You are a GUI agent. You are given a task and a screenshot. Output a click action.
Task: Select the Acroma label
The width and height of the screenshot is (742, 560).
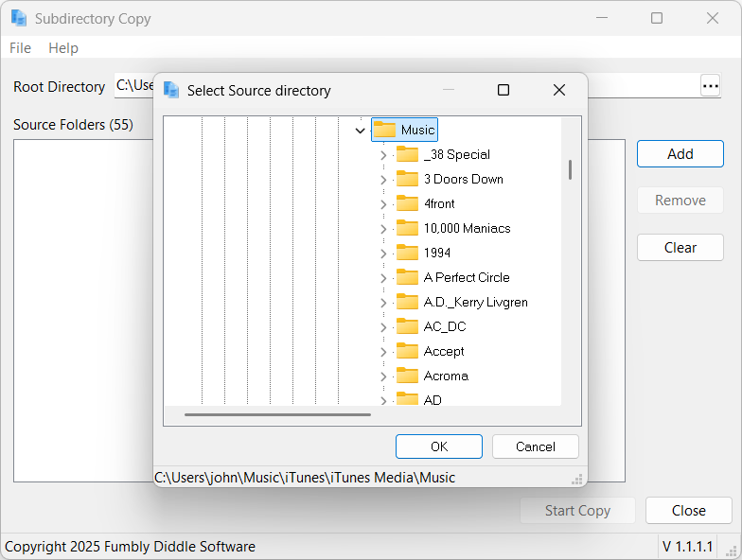tap(446, 376)
